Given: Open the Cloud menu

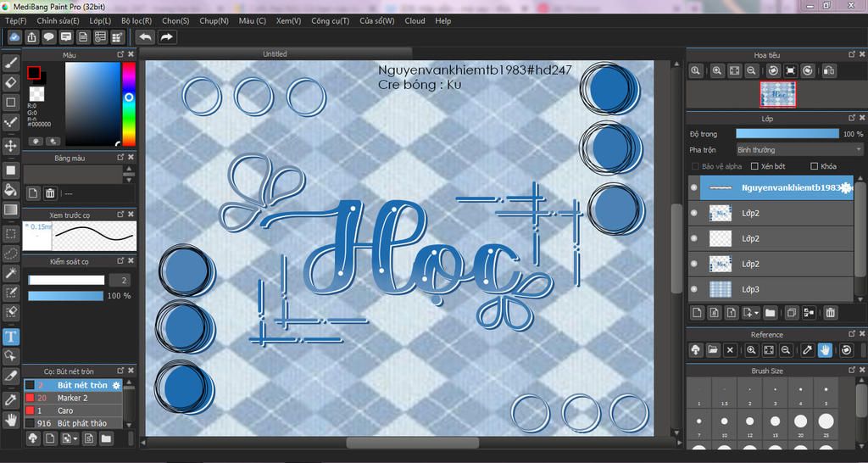Looking at the screenshot, I should (415, 20).
